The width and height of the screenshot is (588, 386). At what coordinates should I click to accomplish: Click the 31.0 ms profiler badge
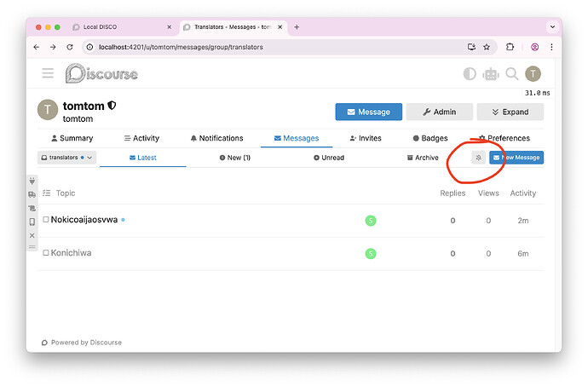[538, 93]
